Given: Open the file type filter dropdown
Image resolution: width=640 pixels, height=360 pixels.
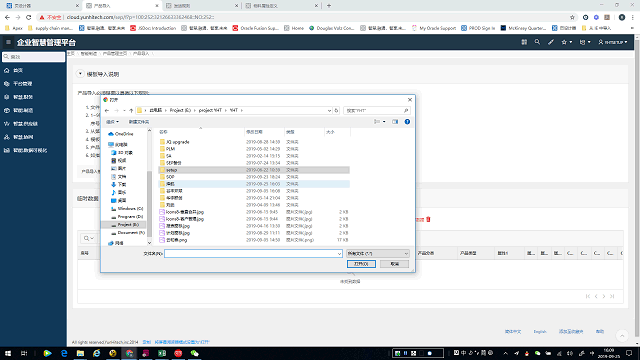Looking at the screenshot, I should click(x=377, y=253).
